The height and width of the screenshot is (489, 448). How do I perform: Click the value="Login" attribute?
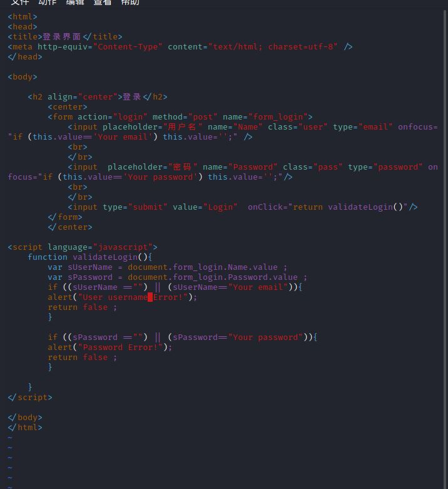pos(205,207)
